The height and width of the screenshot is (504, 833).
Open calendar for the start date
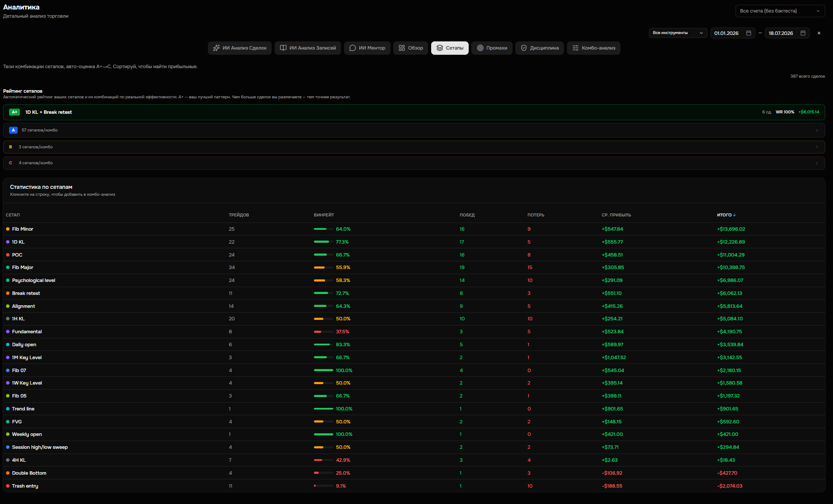tap(748, 33)
